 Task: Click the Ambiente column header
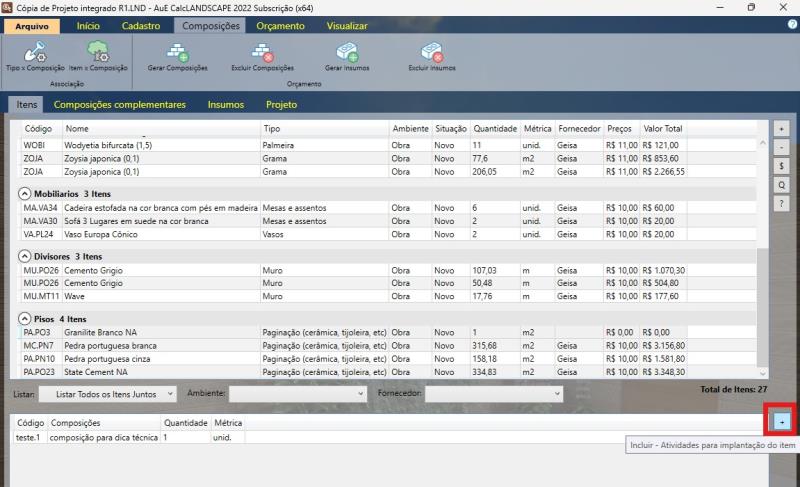[410, 129]
